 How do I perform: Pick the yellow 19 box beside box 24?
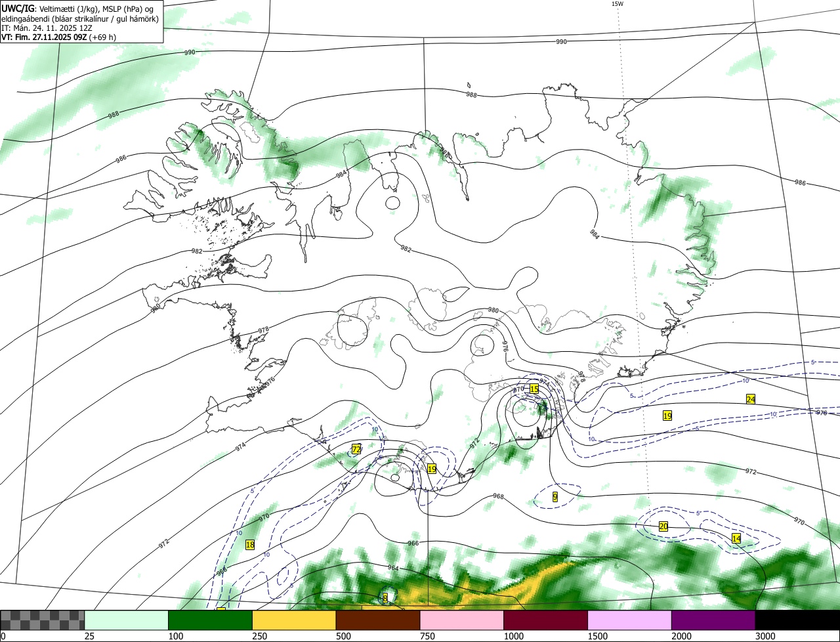click(x=667, y=416)
